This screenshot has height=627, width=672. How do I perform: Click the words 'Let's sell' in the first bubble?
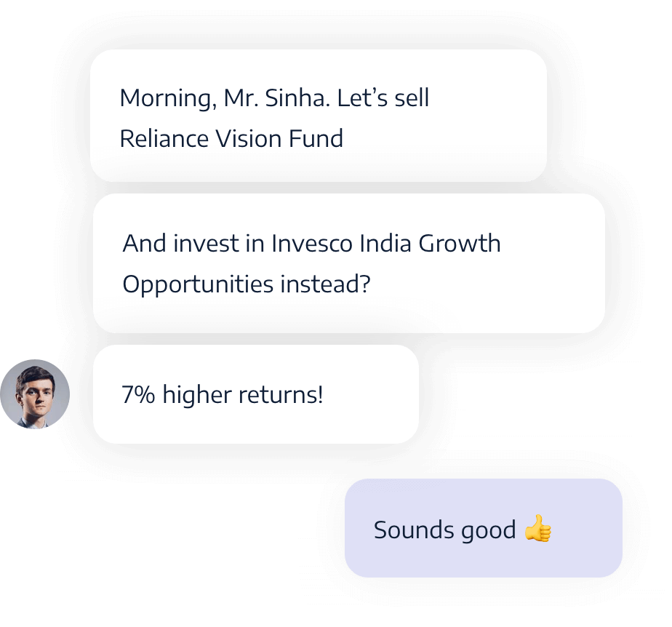pyautogui.click(x=383, y=97)
